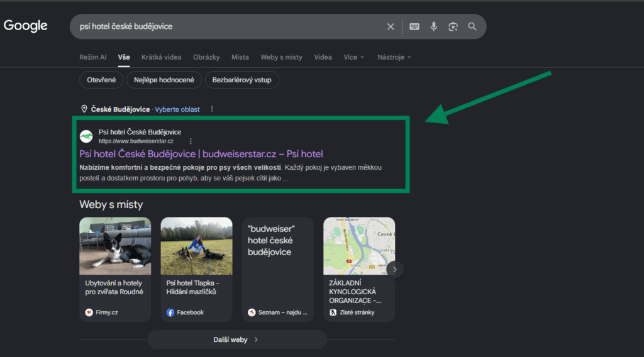Click the Facebook source label
644x357 pixels.
pyautogui.click(x=190, y=312)
